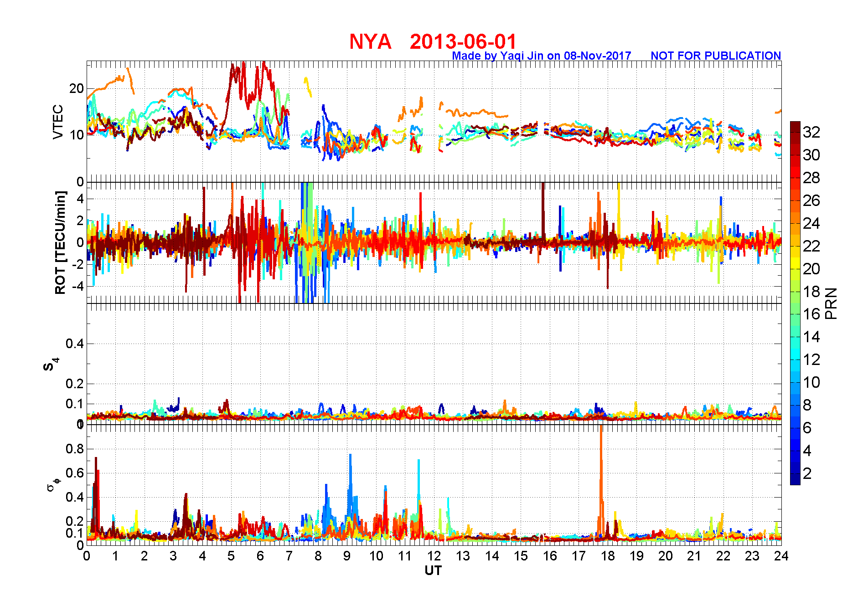Click the PRN colorbar at value 32

pyautogui.click(x=795, y=132)
